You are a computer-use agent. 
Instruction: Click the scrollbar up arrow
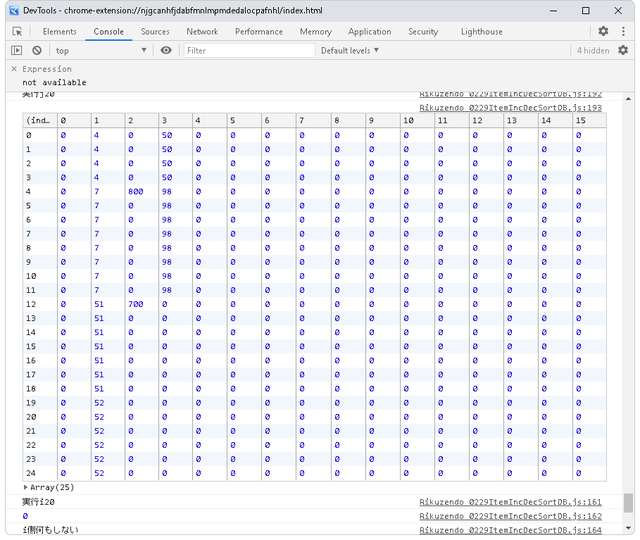pyautogui.click(x=628, y=98)
